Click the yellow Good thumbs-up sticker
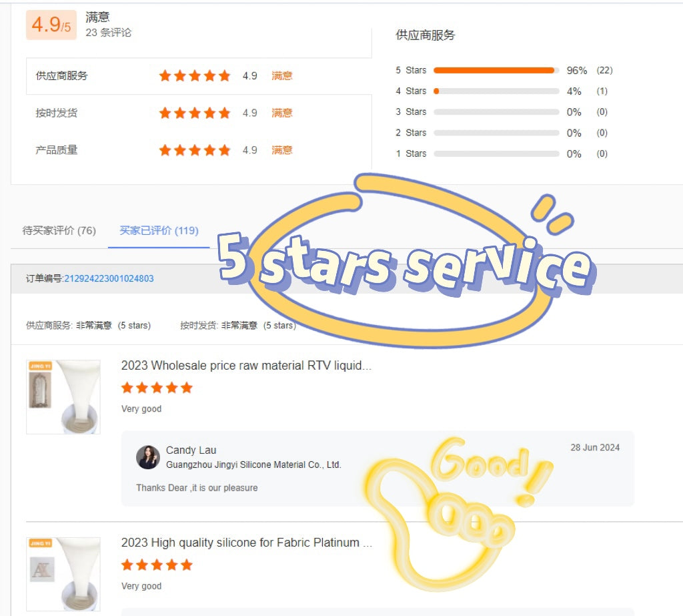This screenshot has width=683, height=616. [x=458, y=515]
